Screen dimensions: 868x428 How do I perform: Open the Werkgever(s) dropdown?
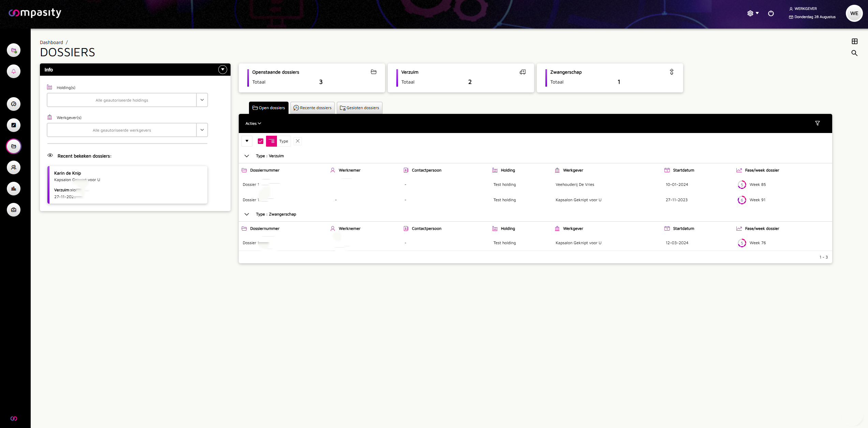[x=202, y=130]
